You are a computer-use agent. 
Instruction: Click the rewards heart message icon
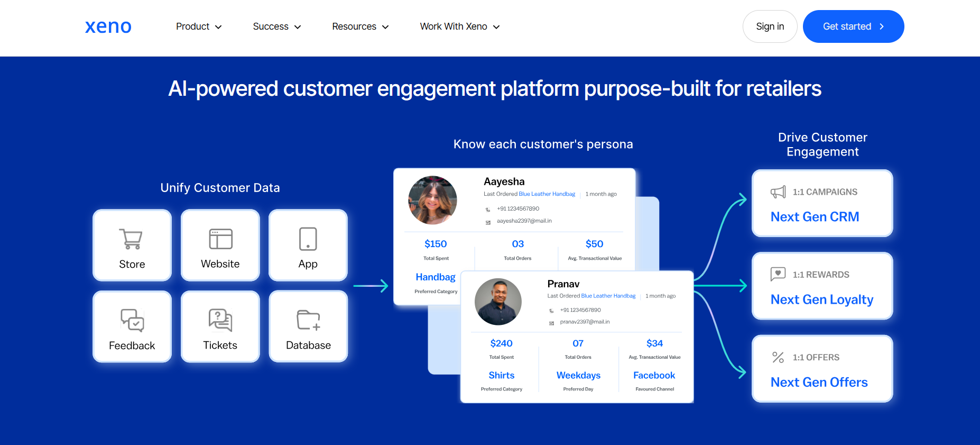778,274
